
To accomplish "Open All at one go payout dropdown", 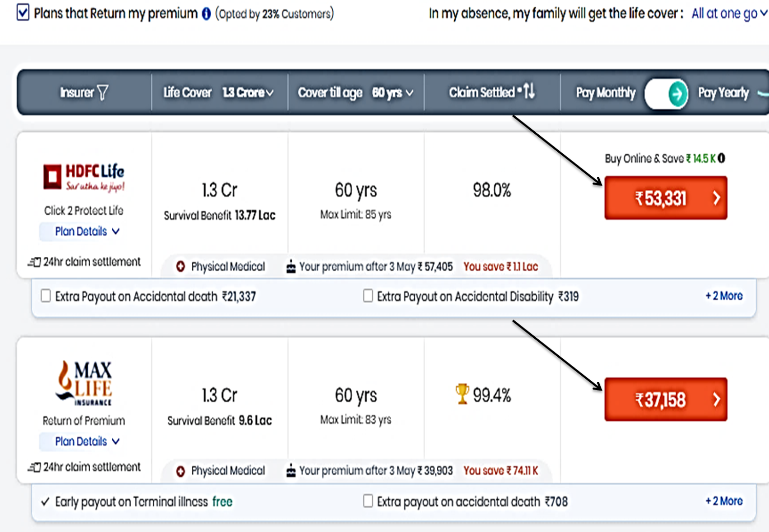I will (729, 13).
